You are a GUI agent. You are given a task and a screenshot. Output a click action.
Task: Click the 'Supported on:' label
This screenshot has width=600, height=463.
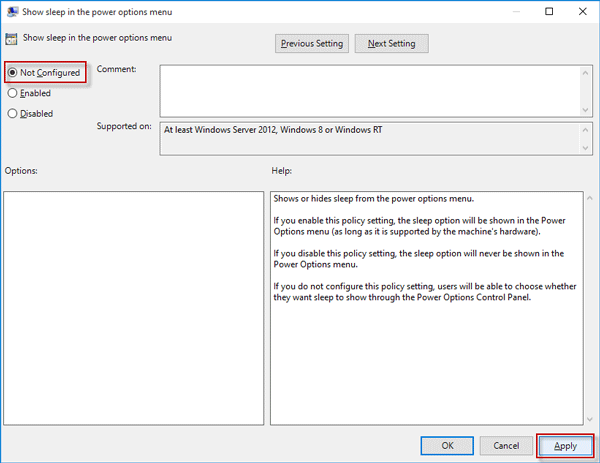tap(124, 126)
